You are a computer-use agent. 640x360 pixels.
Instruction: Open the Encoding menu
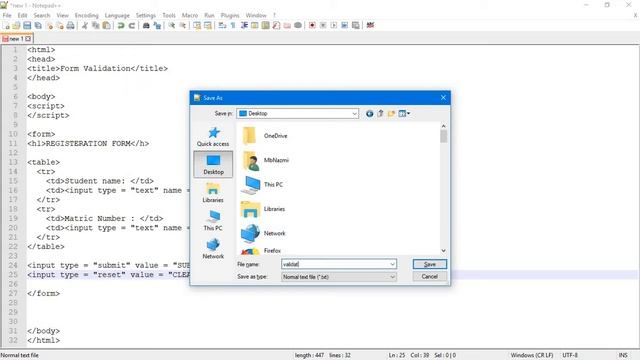coord(87,15)
